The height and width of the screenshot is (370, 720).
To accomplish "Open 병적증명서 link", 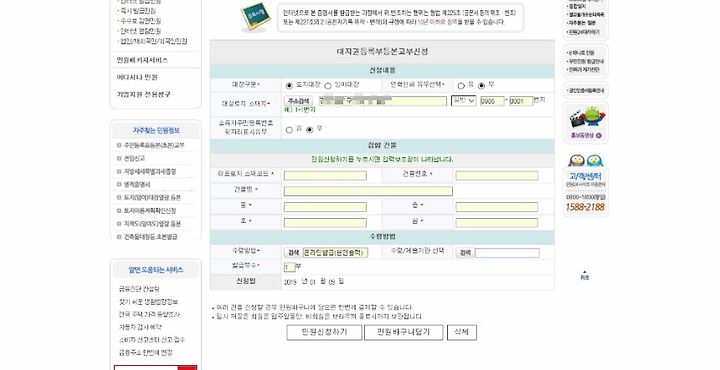I will click(137, 185).
